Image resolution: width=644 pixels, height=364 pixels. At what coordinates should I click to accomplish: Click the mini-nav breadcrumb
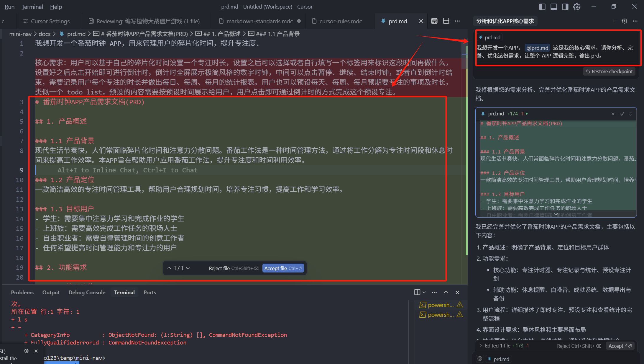(20, 34)
